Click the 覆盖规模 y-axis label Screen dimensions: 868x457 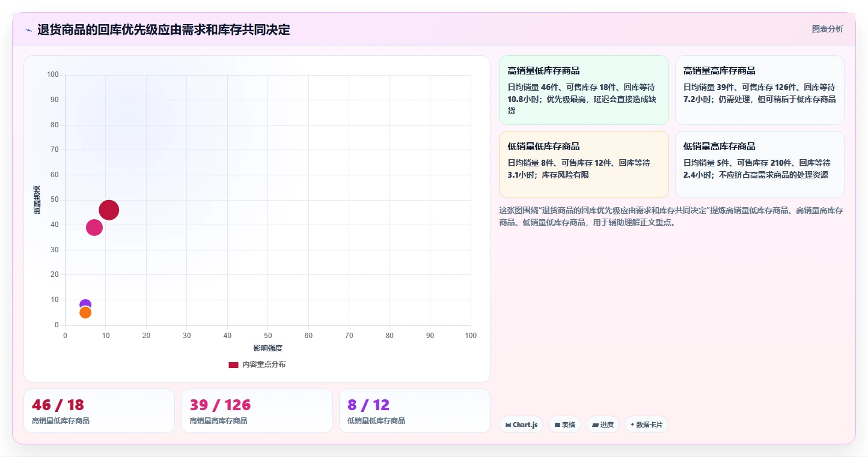[x=37, y=200]
